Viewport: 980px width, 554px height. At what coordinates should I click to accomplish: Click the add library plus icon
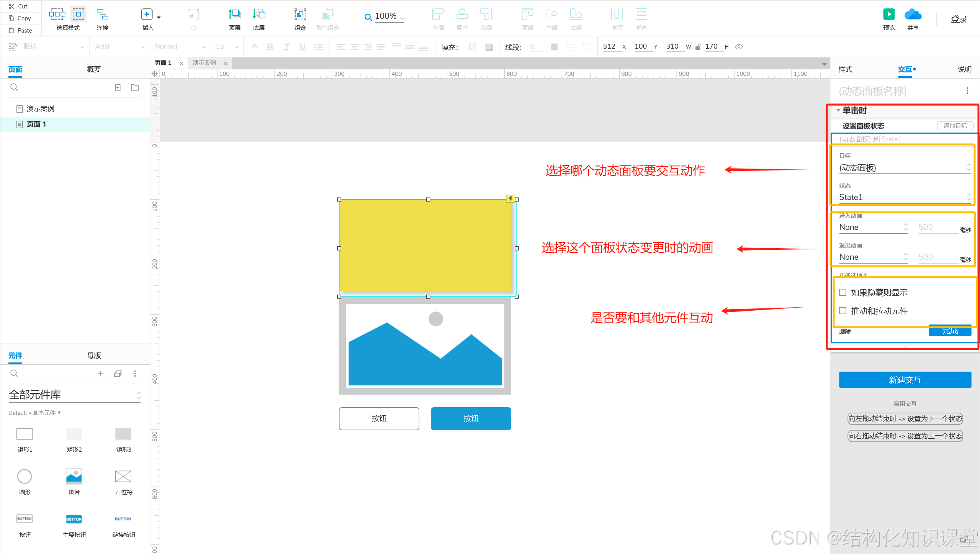[x=101, y=374]
